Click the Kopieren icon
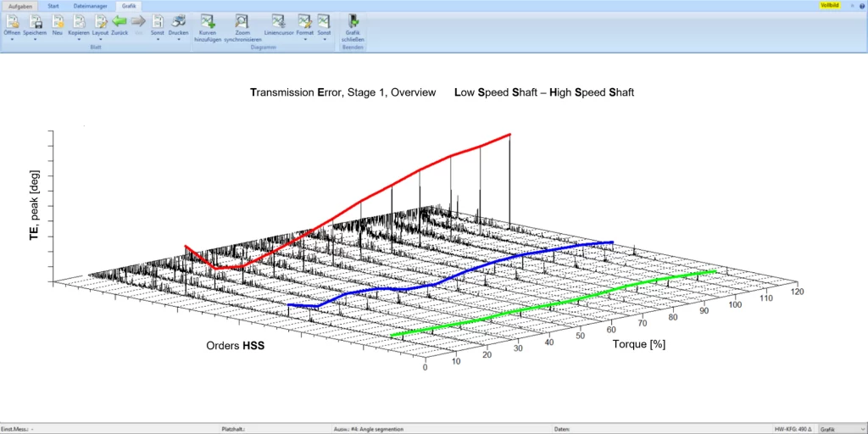This screenshot has height=434, width=868. [78, 21]
